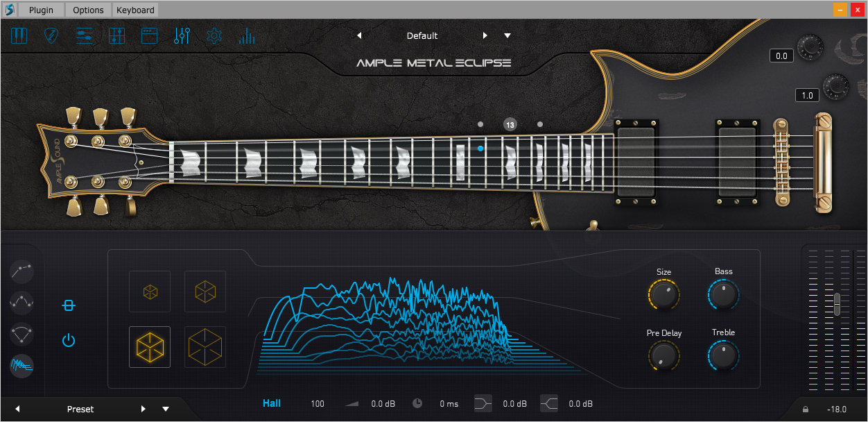This screenshot has height=422, width=868.
Task: Click the lock icon beside -18.0
Action: tap(806, 410)
